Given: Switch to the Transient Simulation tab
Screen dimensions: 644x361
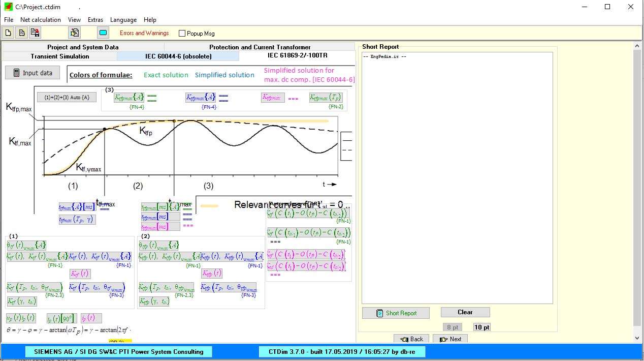Looking at the screenshot, I should click(60, 56).
